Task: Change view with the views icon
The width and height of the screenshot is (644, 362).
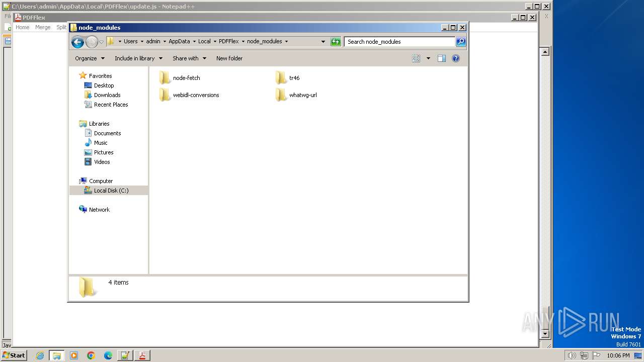Action: pos(416,58)
